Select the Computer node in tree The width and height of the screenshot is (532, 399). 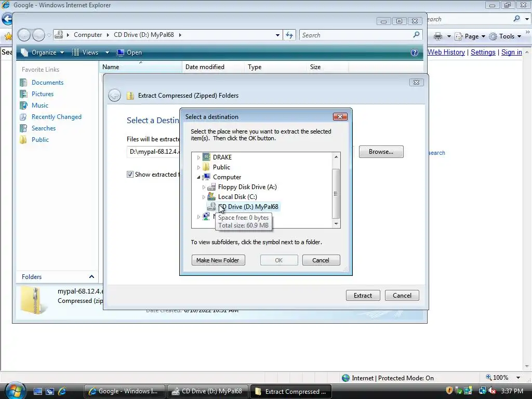[227, 177]
